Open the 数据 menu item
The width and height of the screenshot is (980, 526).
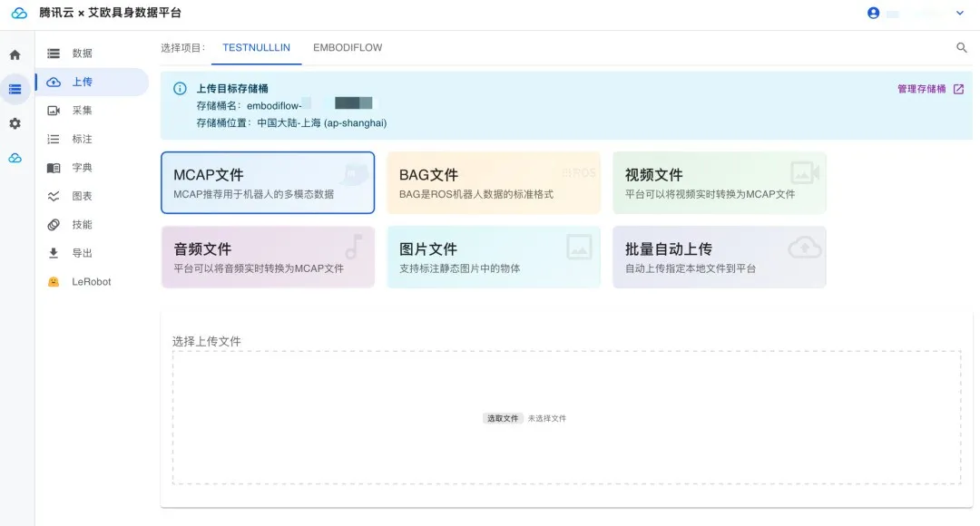coord(92,54)
